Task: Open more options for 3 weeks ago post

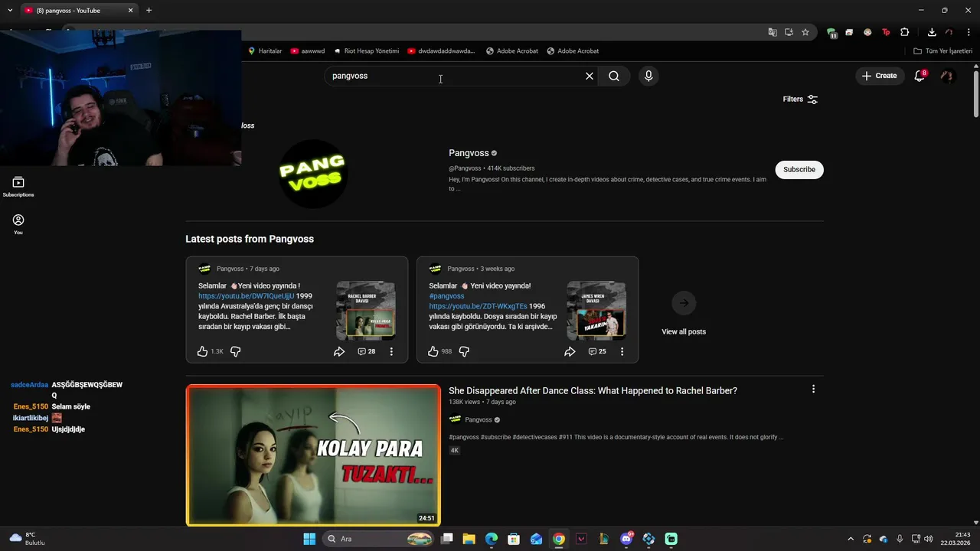Action: [x=622, y=351]
